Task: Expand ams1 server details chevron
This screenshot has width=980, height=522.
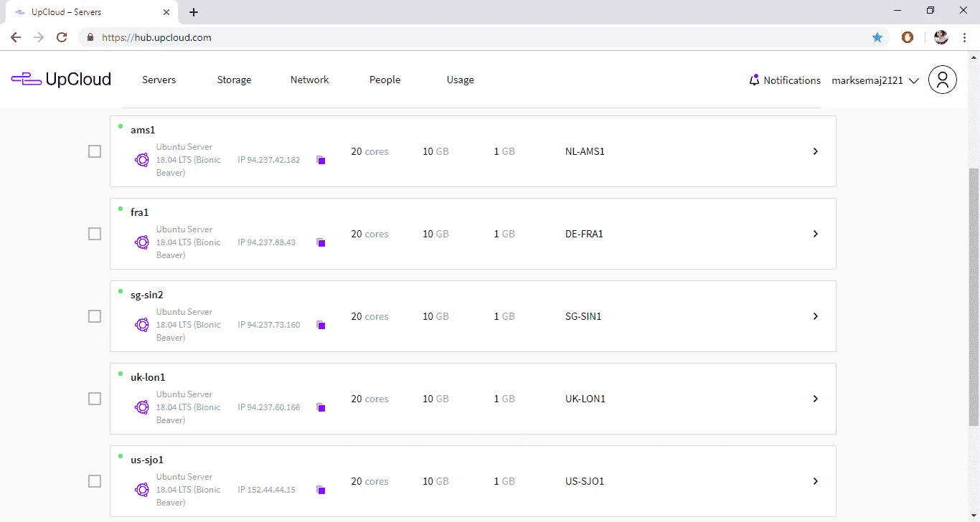Action: coord(815,151)
